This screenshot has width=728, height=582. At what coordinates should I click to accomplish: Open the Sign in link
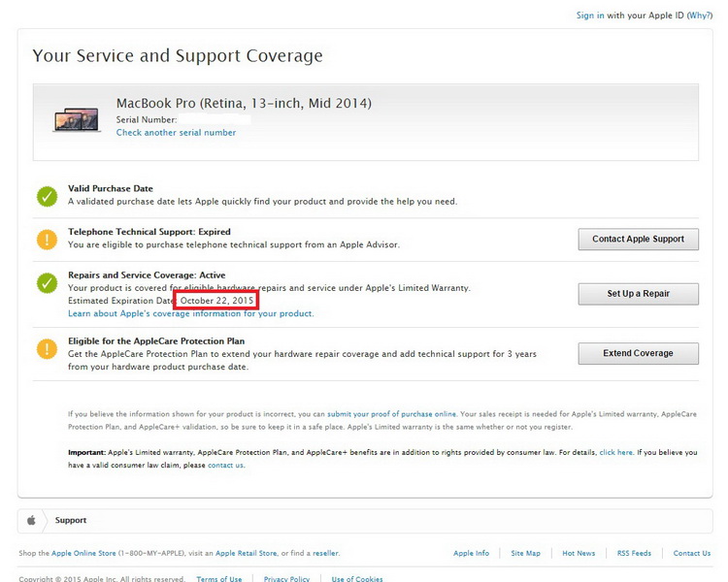click(x=590, y=16)
